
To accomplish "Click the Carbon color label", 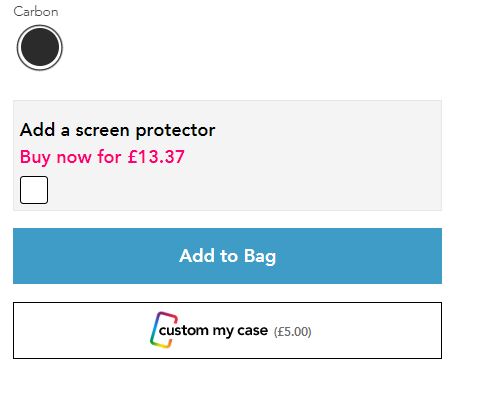I will click(x=36, y=12).
